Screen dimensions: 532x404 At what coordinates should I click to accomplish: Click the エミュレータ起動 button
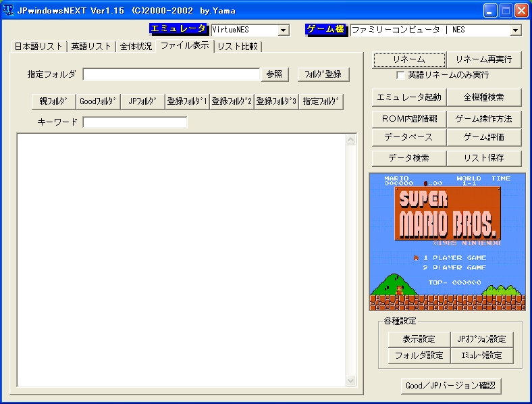[409, 97]
